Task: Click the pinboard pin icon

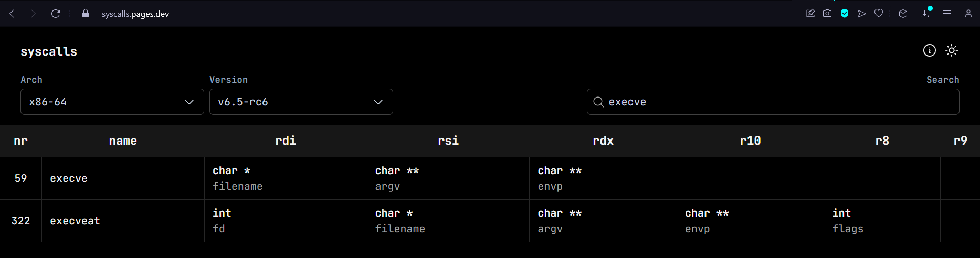Action: [x=810, y=14]
